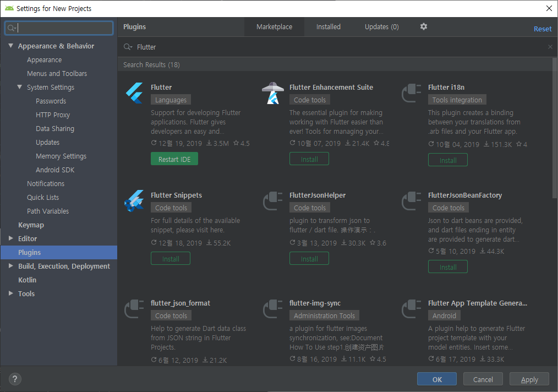Open the Updates (0) tab
Image resolution: width=558 pixels, height=392 pixels.
(382, 27)
